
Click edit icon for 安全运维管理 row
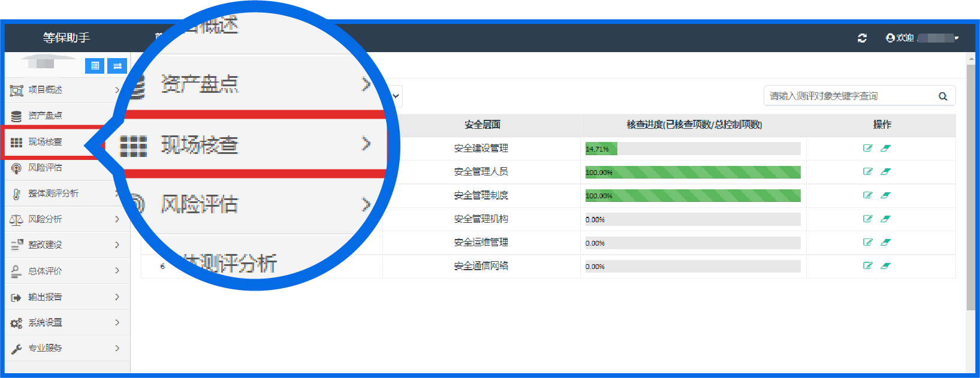pos(867,242)
